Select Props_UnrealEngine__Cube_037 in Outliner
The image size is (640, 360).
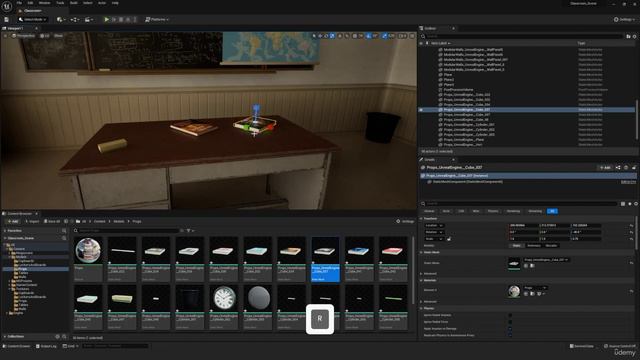pos(467,109)
